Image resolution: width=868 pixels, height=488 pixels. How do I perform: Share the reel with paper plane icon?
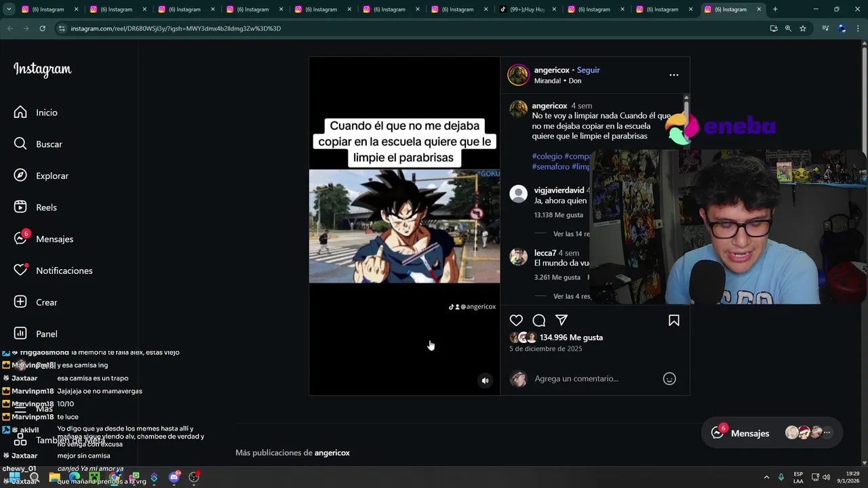(561, 321)
